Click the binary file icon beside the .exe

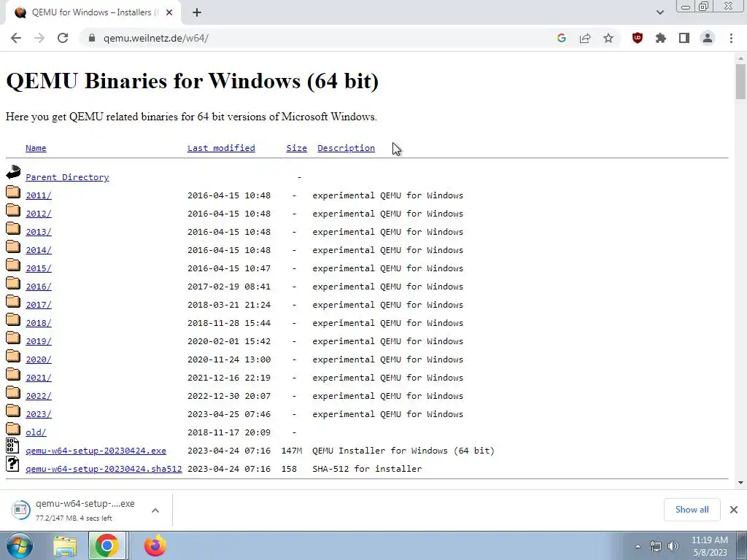pyautogui.click(x=13, y=446)
